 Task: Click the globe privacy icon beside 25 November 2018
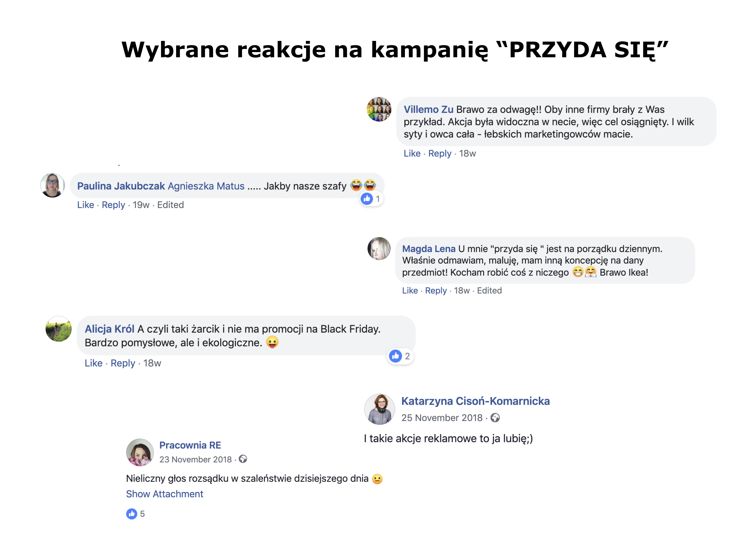pyautogui.click(x=495, y=418)
